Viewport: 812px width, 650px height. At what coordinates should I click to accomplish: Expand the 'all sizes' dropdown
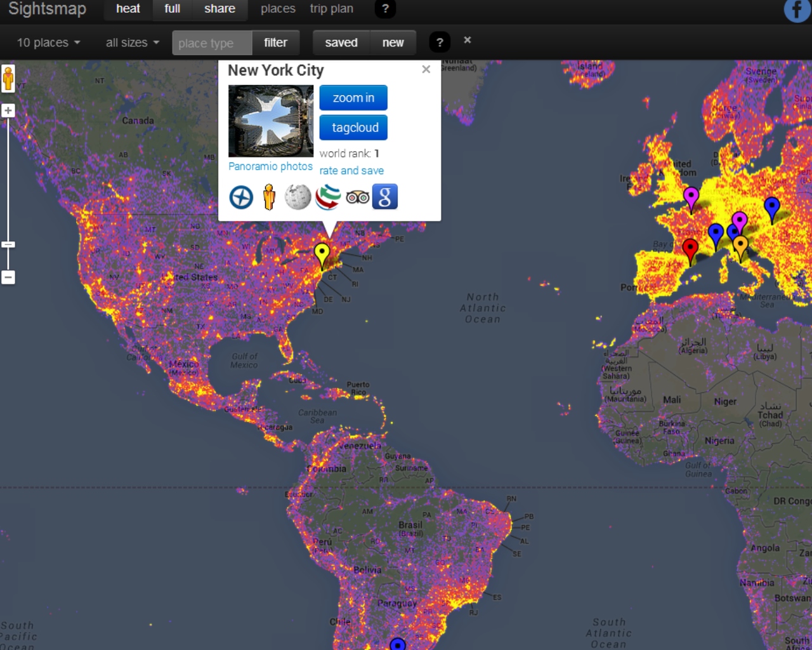(x=133, y=43)
